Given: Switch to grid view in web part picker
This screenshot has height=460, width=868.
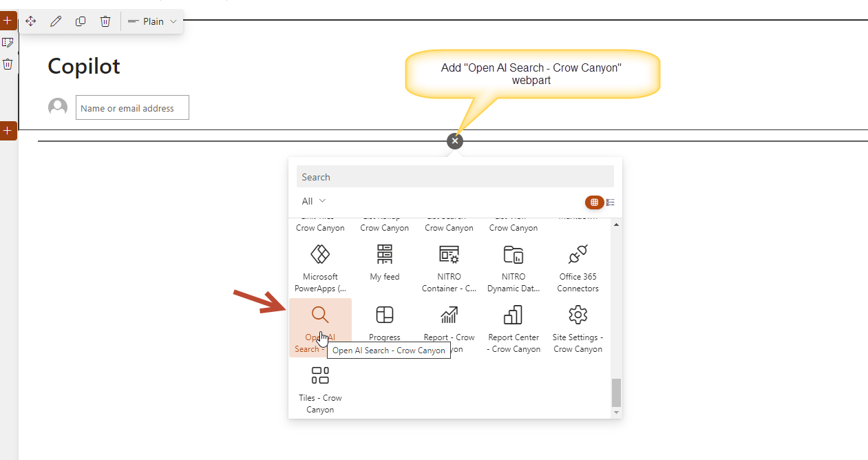Looking at the screenshot, I should (595, 202).
